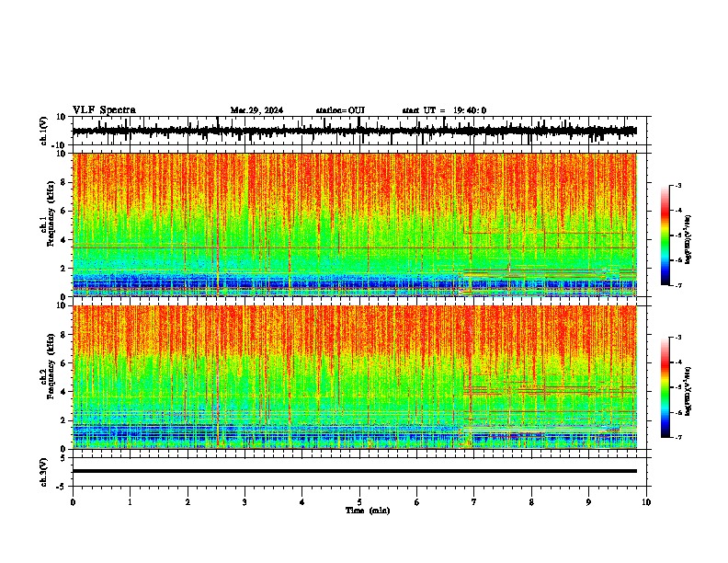Click the 'Mar.29, 2024' date label
The height and width of the screenshot is (563, 728).
256,110
